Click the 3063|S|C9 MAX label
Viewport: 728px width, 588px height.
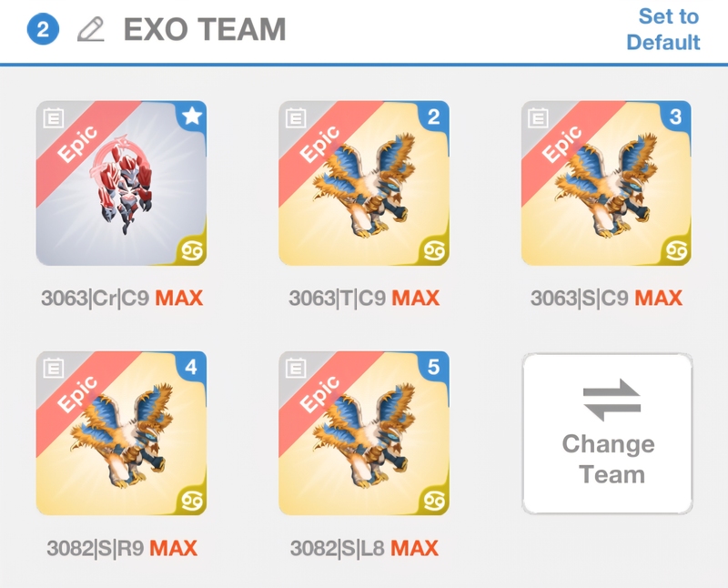point(606,299)
